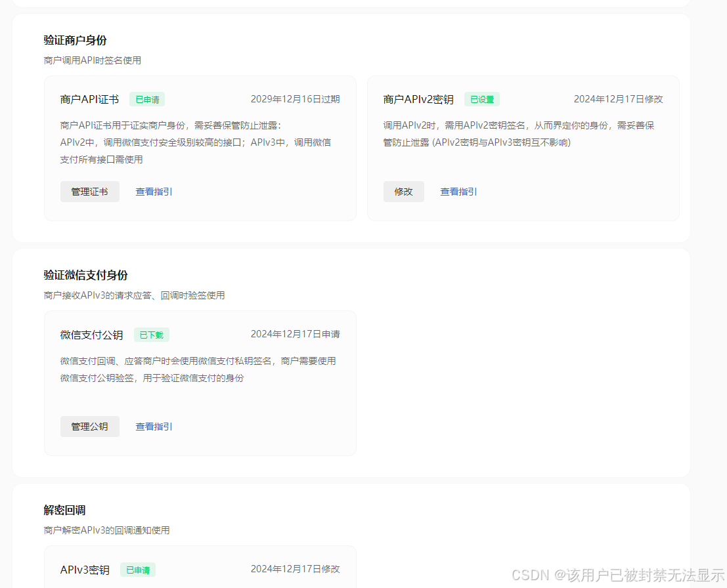Select the 已申请 badge beside 商户API证书

(x=147, y=100)
